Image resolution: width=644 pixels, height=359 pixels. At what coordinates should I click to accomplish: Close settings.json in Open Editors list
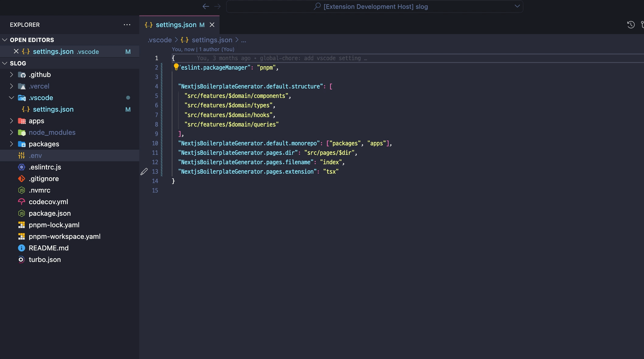click(16, 51)
